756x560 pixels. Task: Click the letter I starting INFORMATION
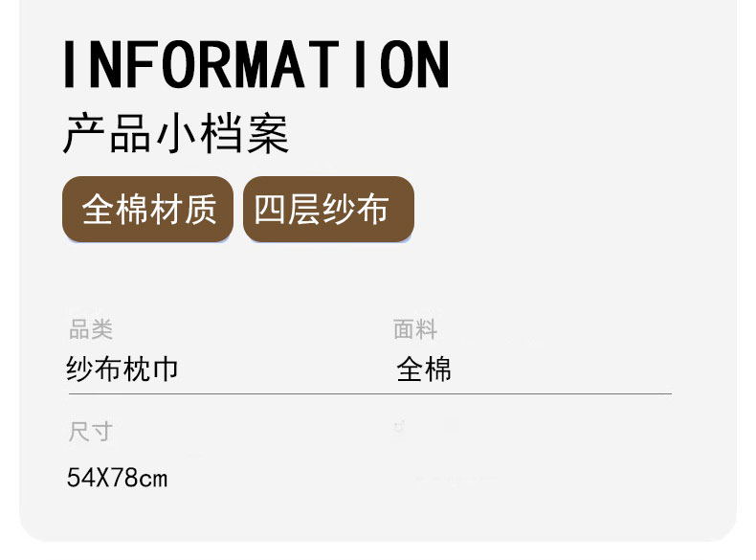[69, 64]
